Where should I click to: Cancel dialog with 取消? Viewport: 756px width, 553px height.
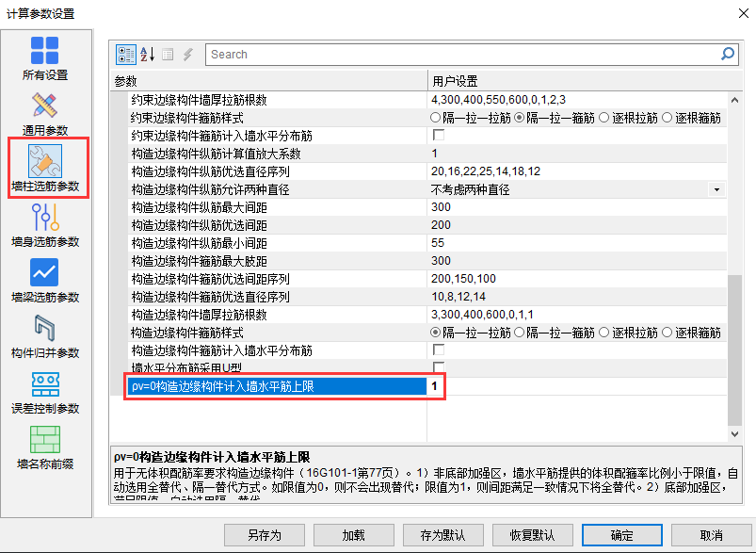pos(711,535)
